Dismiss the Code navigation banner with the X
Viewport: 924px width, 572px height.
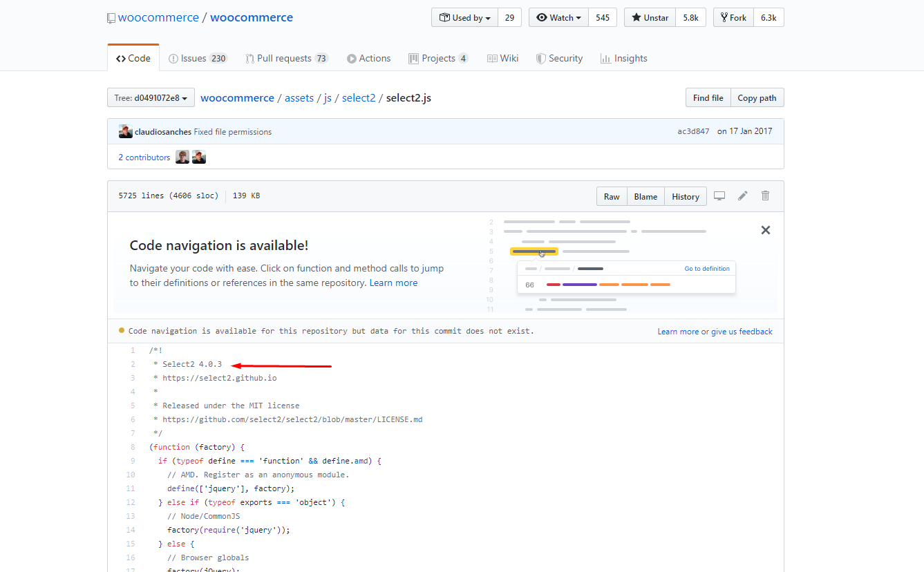click(766, 229)
